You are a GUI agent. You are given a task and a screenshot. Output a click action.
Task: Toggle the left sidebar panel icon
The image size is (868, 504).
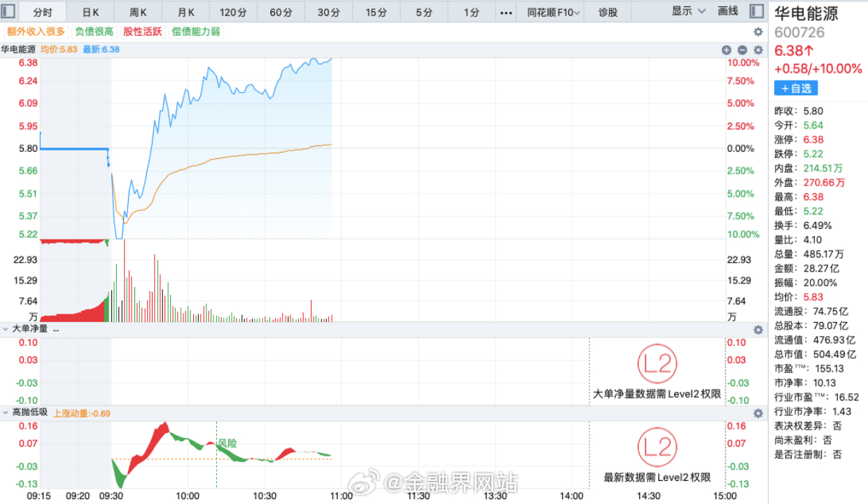(x=10, y=12)
